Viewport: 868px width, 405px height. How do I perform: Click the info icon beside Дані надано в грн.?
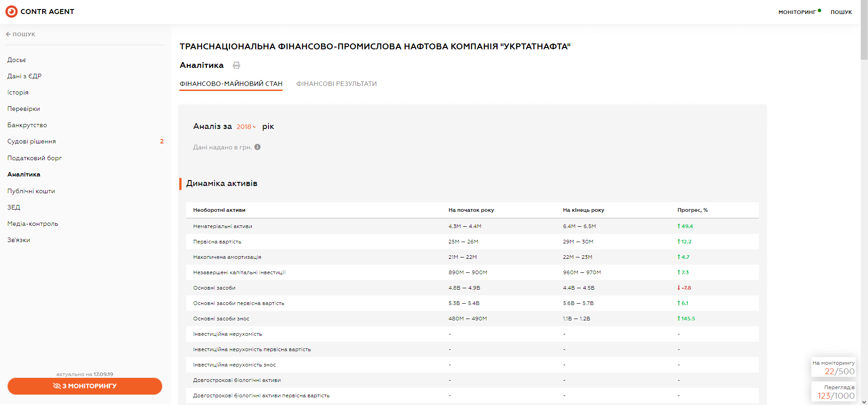(x=258, y=147)
